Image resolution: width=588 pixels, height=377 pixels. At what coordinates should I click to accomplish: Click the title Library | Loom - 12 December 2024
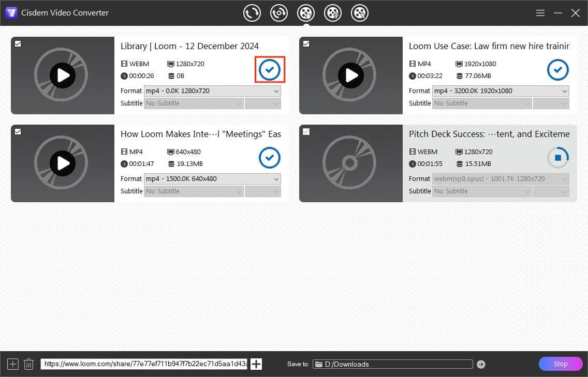(x=190, y=46)
